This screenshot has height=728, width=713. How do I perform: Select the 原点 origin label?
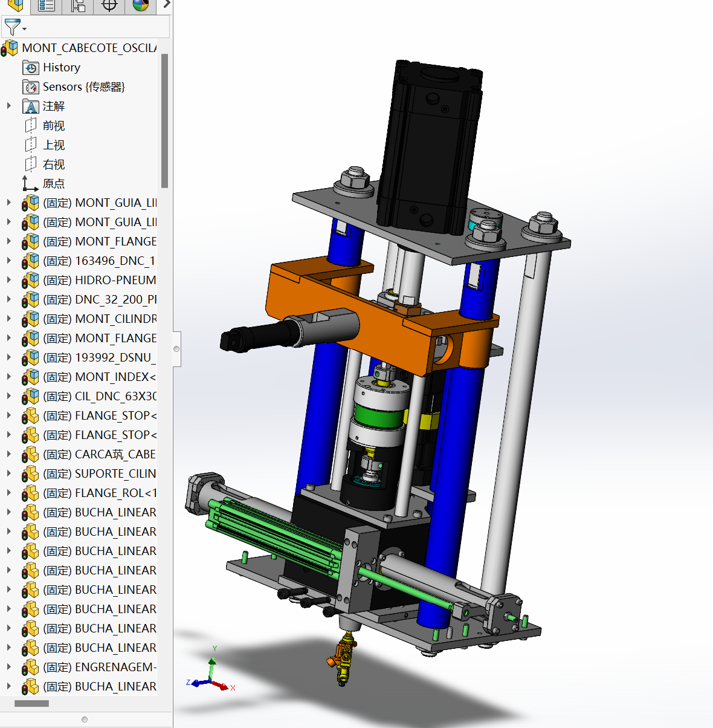click(54, 183)
